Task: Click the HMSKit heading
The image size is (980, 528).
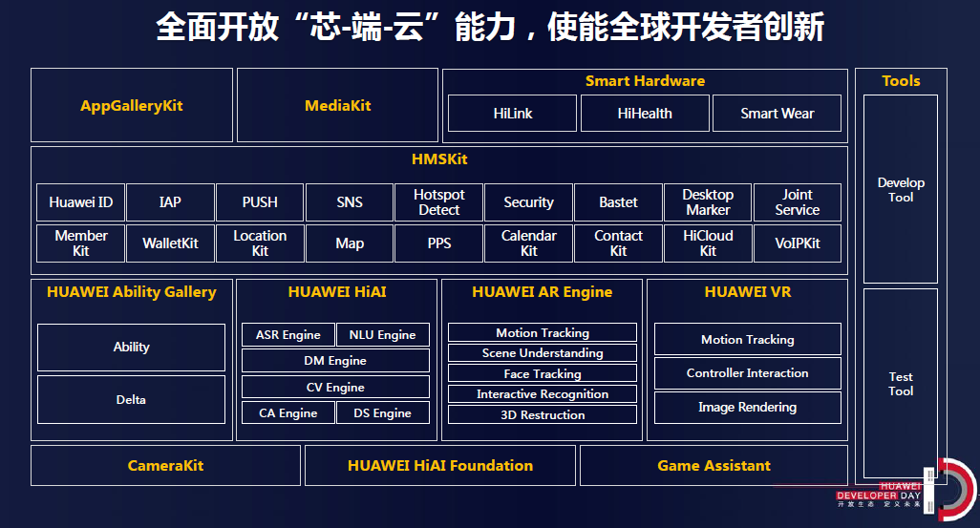Action: (439, 158)
